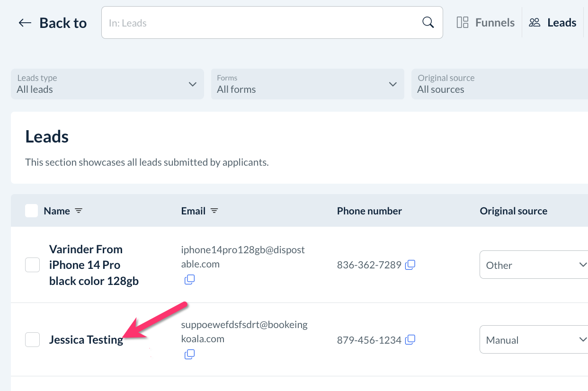Open the Jessica Testing lead
Viewport: 588px width, 391px height.
coord(86,340)
